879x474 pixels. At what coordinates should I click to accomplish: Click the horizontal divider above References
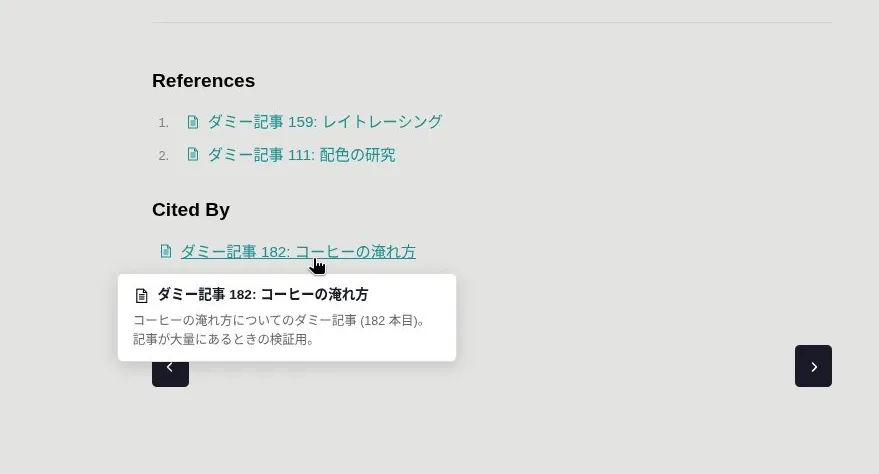(492, 23)
